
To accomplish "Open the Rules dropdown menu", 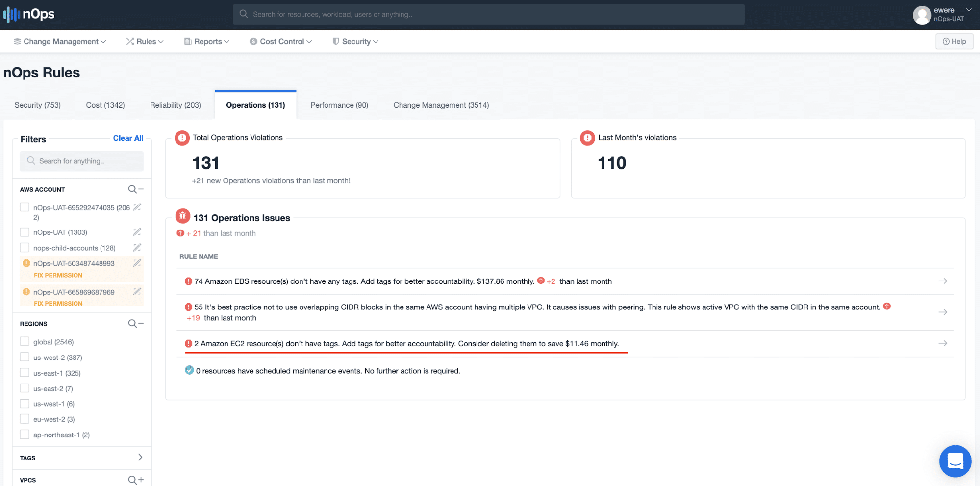I will pyautogui.click(x=145, y=42).
